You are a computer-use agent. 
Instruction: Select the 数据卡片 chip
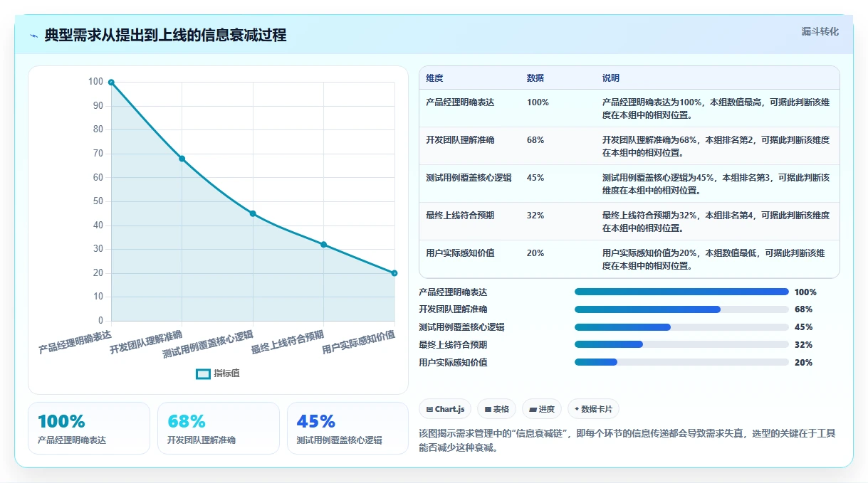pyautogui.click(x=593, y=409)
